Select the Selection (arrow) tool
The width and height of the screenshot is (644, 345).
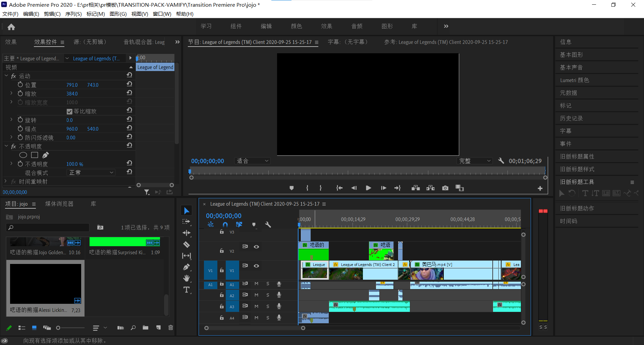[186, 211]
